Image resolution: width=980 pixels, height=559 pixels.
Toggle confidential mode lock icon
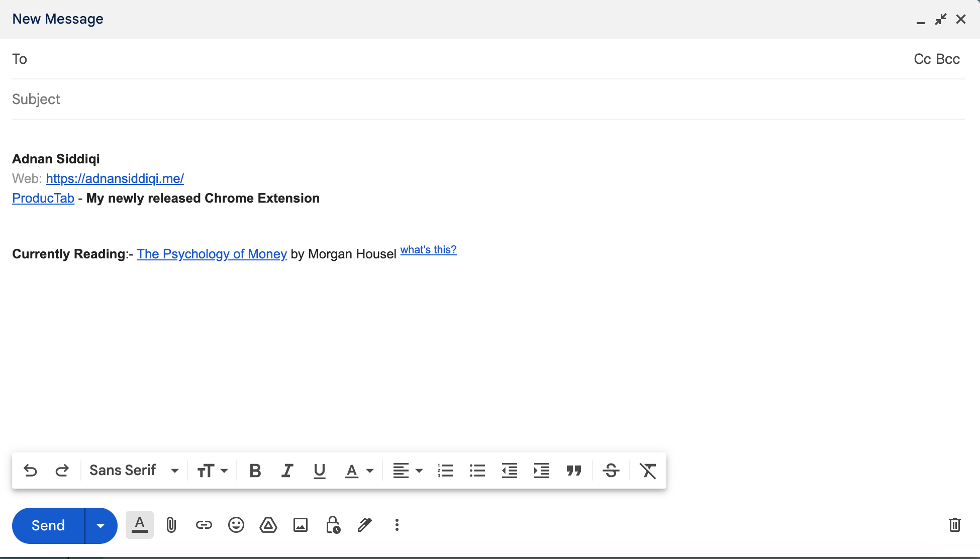coord(333,525)
